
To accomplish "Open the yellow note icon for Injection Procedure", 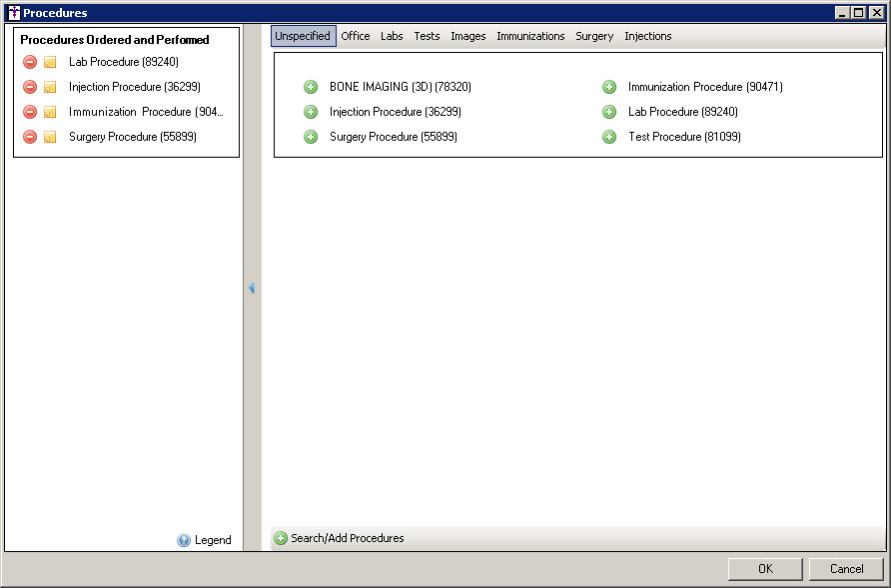I will click(50, 87).
